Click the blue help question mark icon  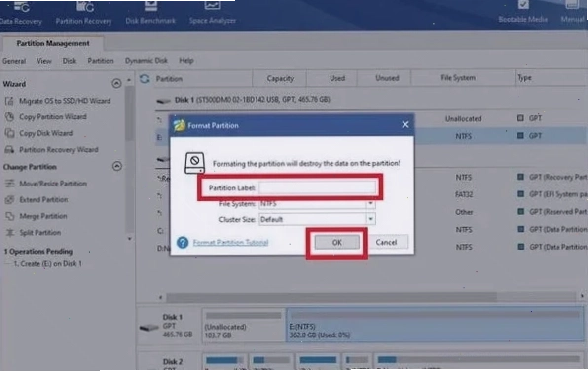click(x=183, y=242)
